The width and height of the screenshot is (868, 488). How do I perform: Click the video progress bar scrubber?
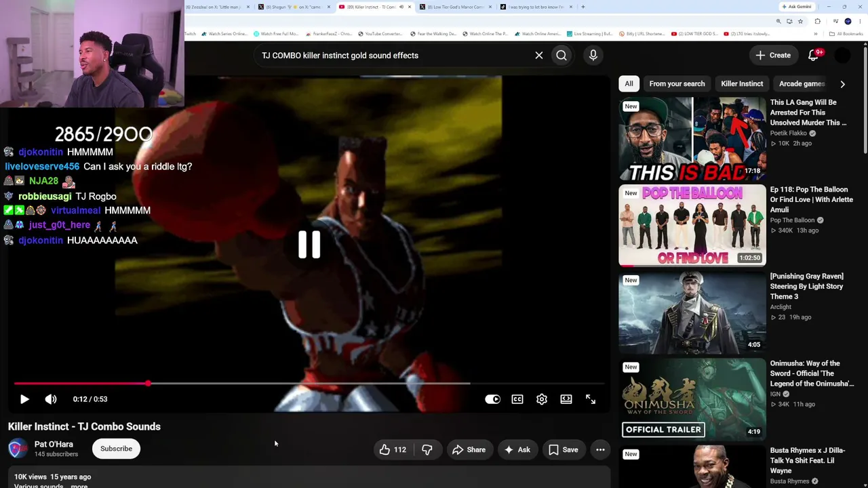[x=148, y=384]
